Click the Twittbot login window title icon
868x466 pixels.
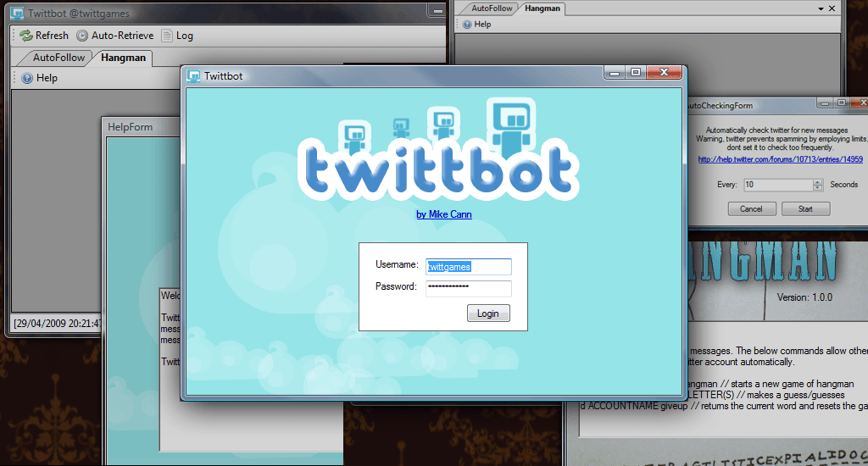[193, 76]
